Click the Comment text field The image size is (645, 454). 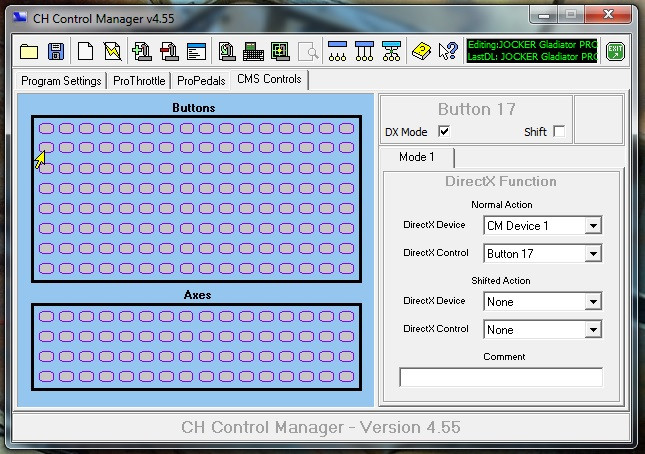click(x=501, y=377)
